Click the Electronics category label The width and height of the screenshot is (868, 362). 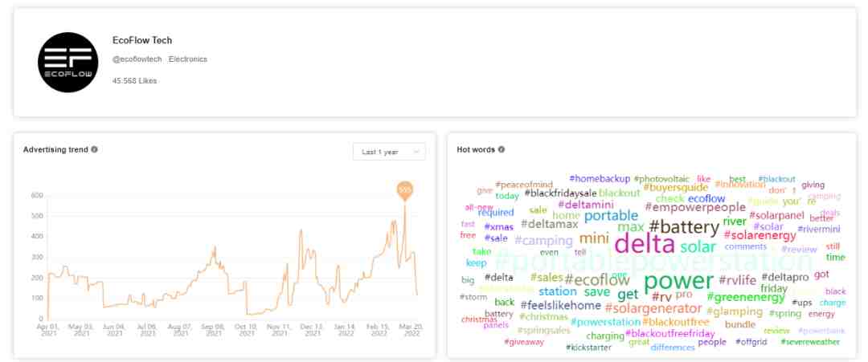tap(188, 59)
